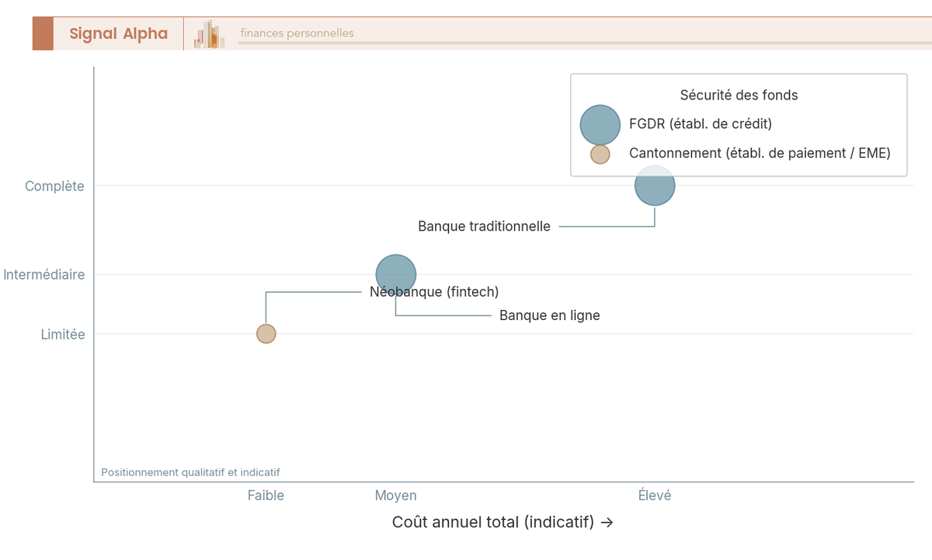
Task: Select the Banque traditionnelle bubble
Action: (x=655, y=186)
